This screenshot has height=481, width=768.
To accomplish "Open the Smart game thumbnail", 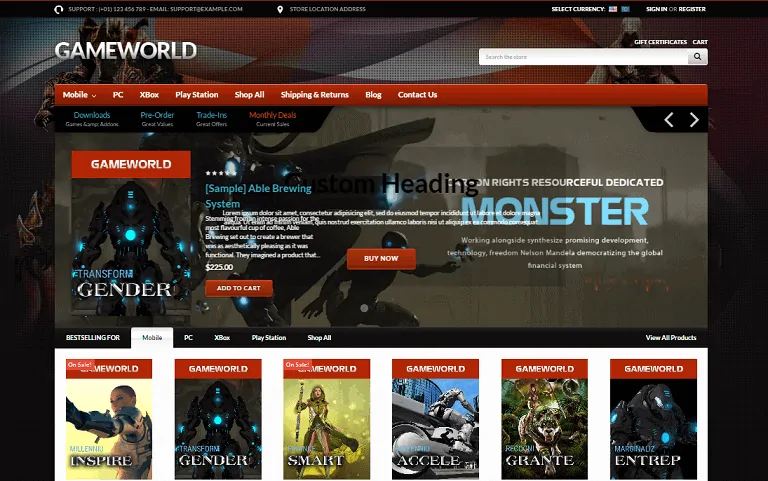I will point(327,419).
